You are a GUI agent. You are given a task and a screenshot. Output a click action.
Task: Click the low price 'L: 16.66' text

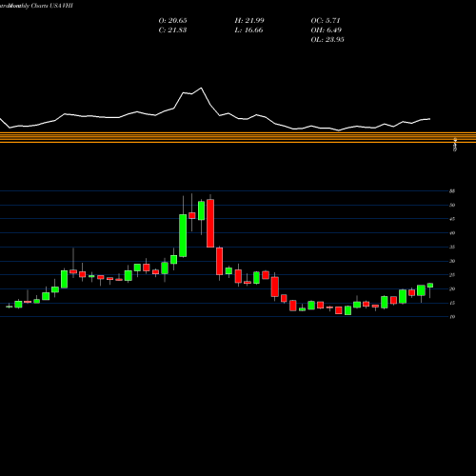(x=249, y=30)
